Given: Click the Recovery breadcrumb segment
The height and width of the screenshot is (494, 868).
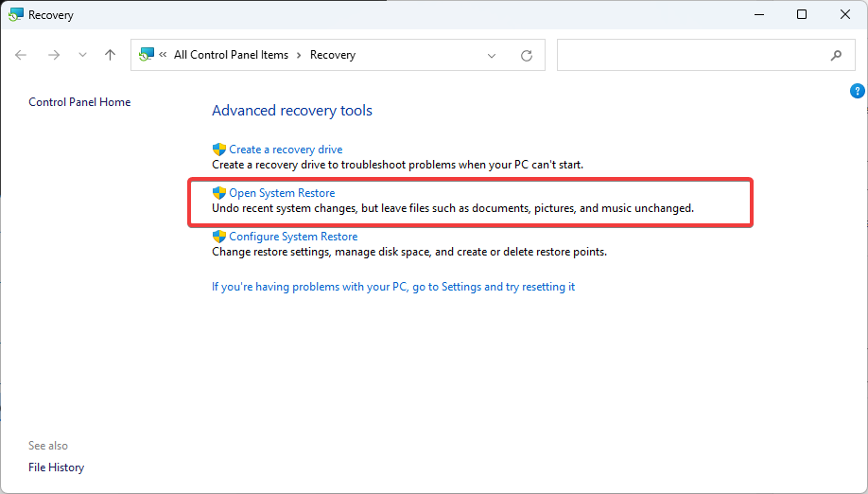Looking at the screenshot, I should 333,55.
